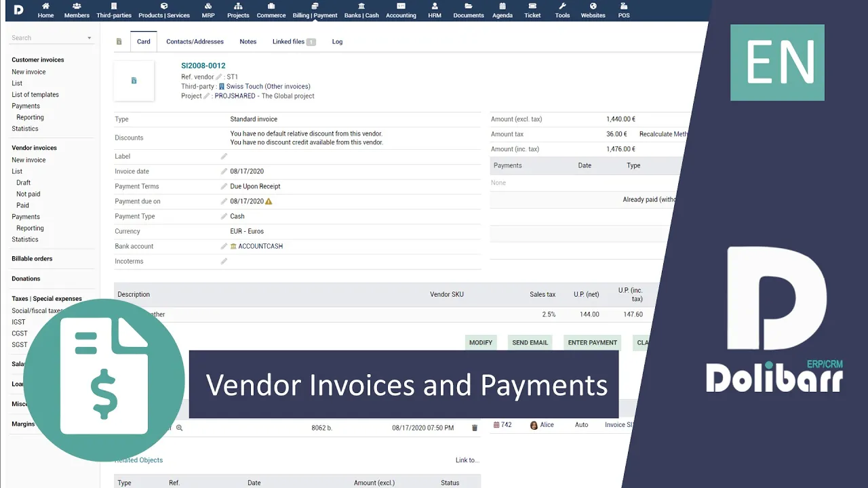Open Products | Services module
This screenshot has width=868, height=488.
coord(164,10)
